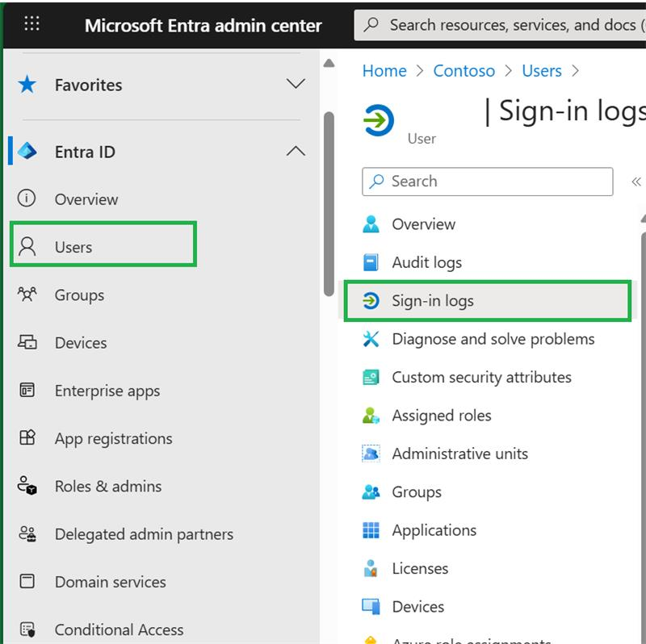Click the Roles & admins icon
The image size is (646, 644).
coord(27,486)
